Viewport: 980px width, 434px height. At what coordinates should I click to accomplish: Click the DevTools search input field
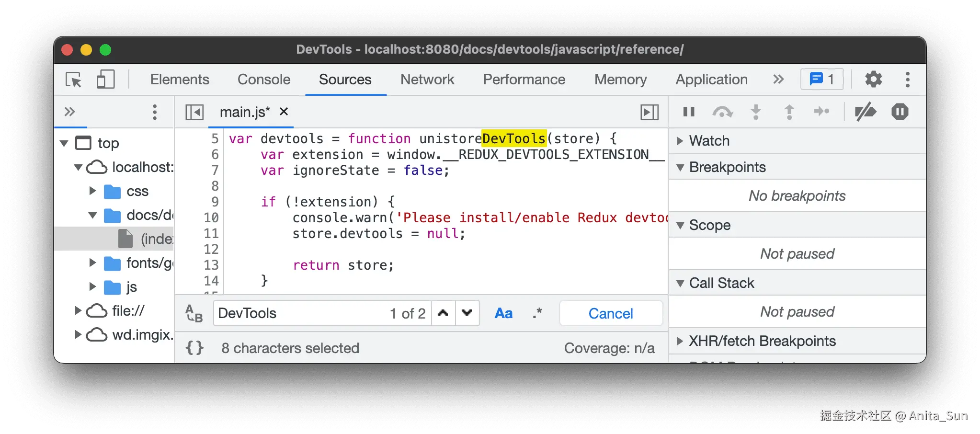click(299, 313)
